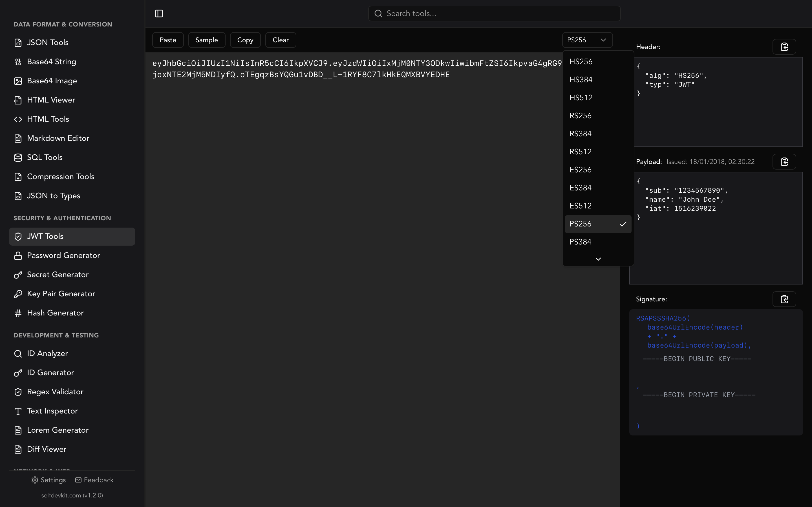Open the PS256 algorithm dropdown
The image size is (812, 507).
tap(587, 40)
